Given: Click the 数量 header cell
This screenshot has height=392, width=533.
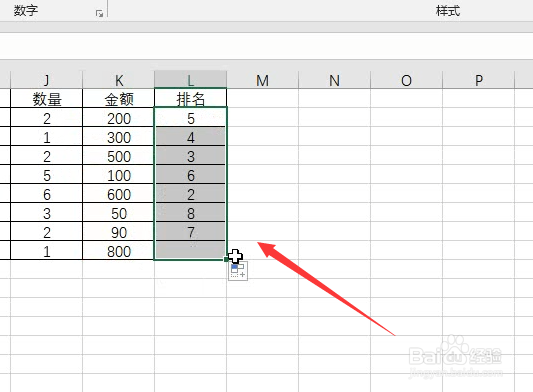Looking at the screenshot, I should tap(47, 99).
